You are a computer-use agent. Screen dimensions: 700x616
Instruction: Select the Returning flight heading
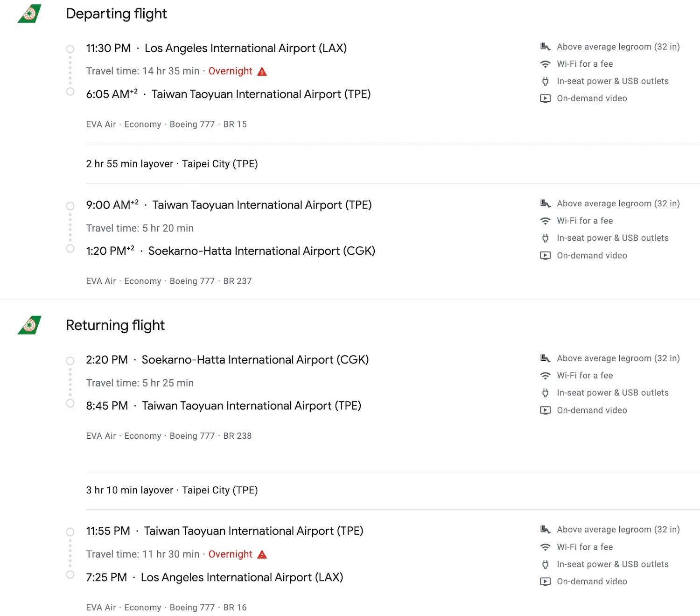tap(115, 325)
